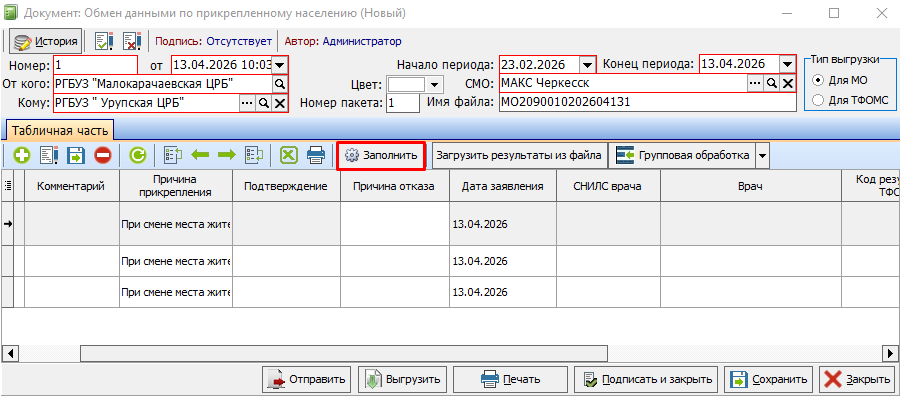Click the remove signature icon with red cross
Image resolution: width=901 pixels, height=399 pixels.
(x=133, y=41)
